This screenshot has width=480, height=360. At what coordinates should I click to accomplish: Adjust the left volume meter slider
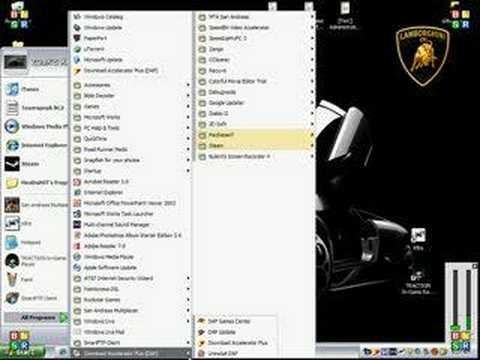coord(455,300)
